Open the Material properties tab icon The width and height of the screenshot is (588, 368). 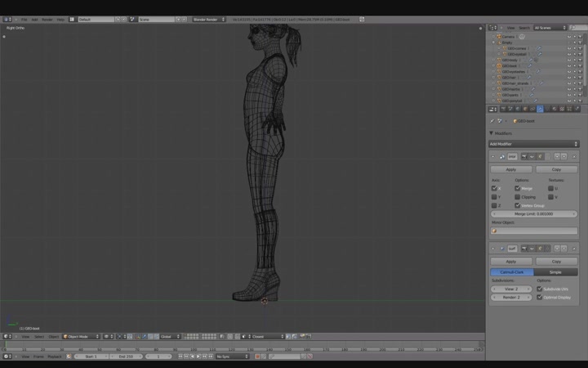[555, 110]
